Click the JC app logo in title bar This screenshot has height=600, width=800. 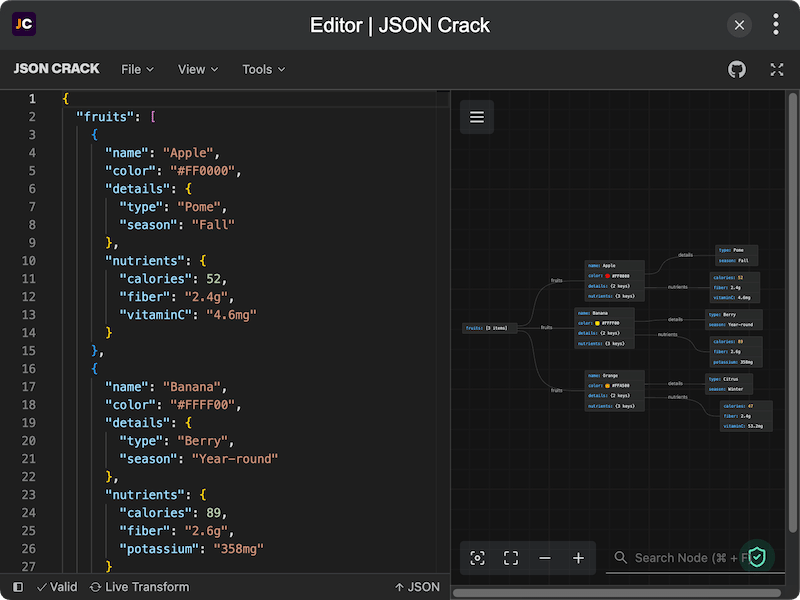(x=24, y=24)
